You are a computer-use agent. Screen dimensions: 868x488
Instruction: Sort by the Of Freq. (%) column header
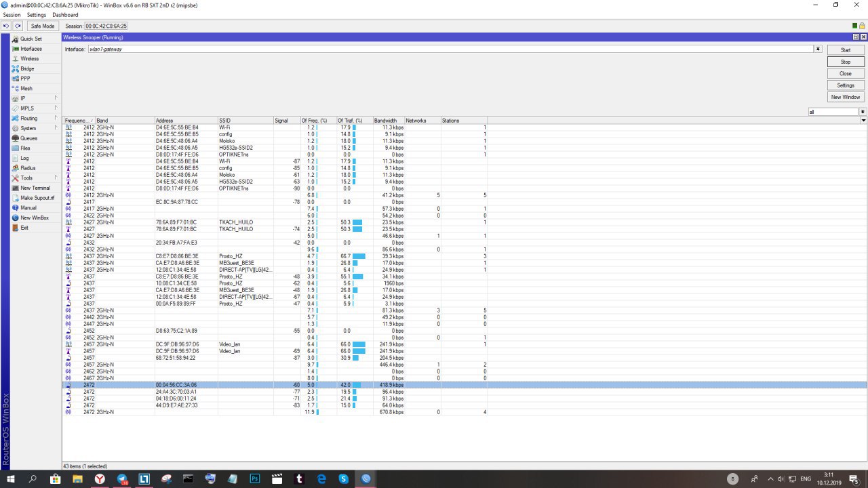(x=317, y=121)
